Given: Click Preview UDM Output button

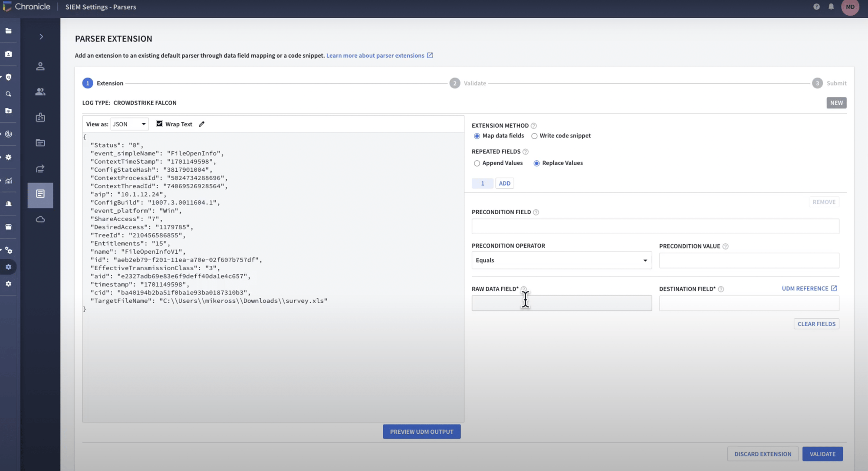Looking at the screenshot, I should (421, 432).
